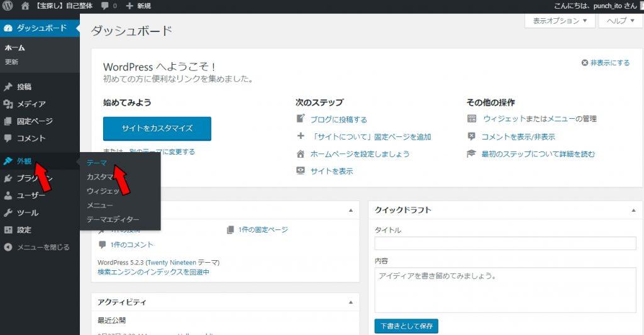Click the 固定ページ pages icon
644x335 pixels.
(x=8, y=121)
